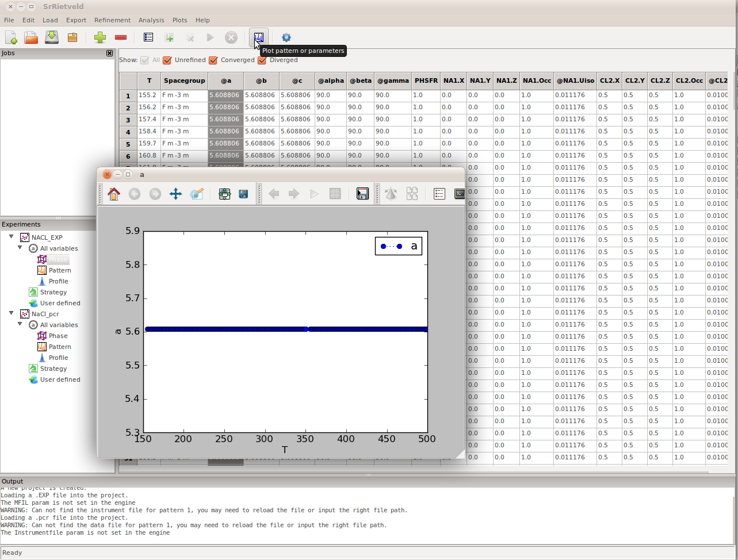Open the Export menu
This screenshot has width=738, height=560.
pyautogui.click(x=76, y=20)
